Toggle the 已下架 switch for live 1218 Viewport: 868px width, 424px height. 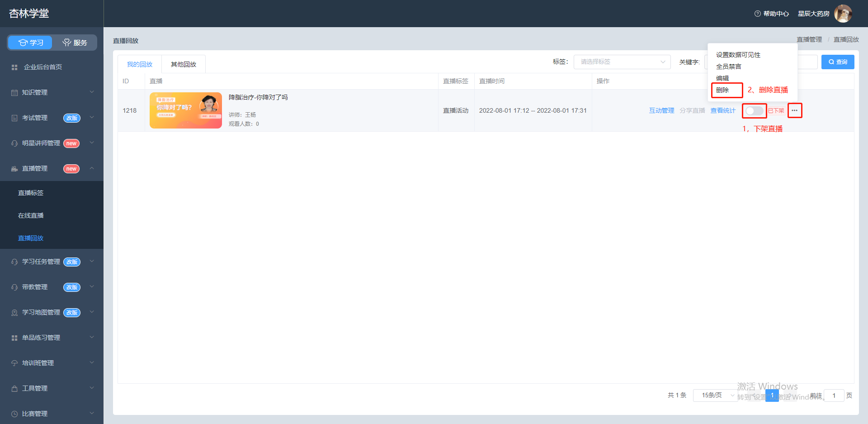tap(755, 111)
